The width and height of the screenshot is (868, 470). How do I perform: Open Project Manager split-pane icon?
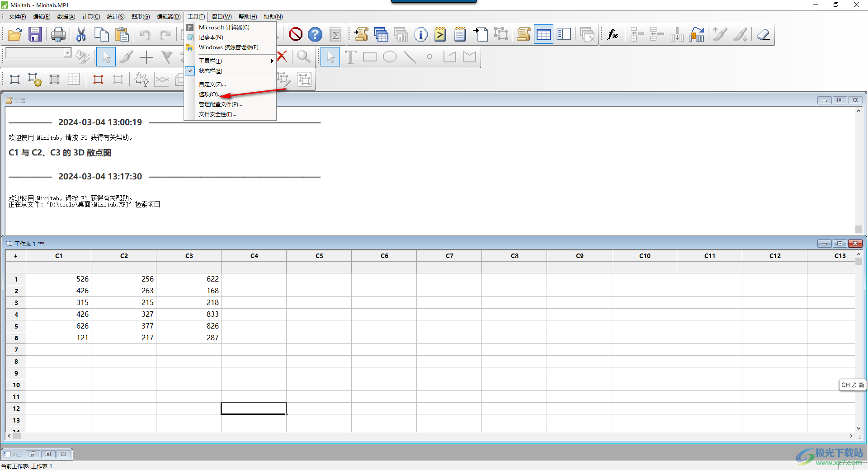click(x=564, y=34)
